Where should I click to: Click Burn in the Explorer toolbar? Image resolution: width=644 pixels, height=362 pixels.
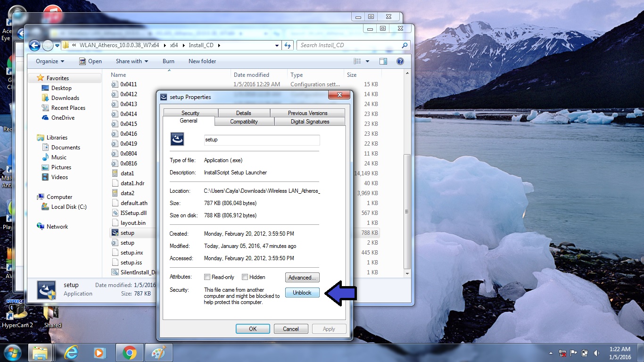(x=168, y=61)
